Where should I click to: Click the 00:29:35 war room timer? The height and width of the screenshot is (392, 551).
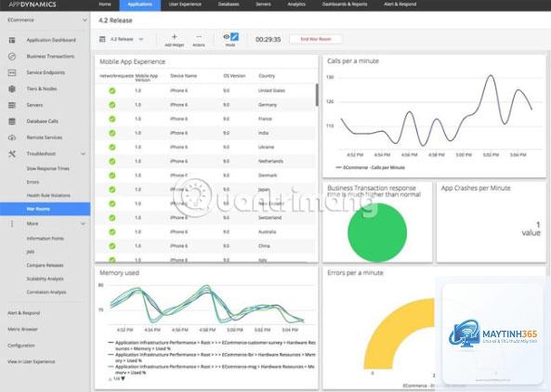point(268,39)
